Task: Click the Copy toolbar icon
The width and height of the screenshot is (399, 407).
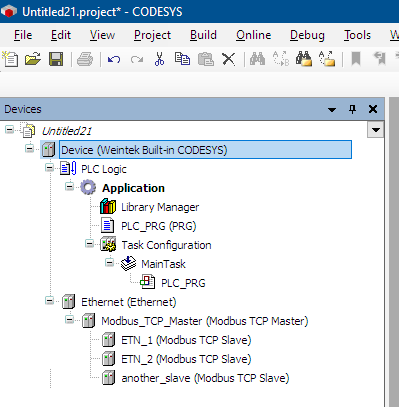Action: (182, 59)
